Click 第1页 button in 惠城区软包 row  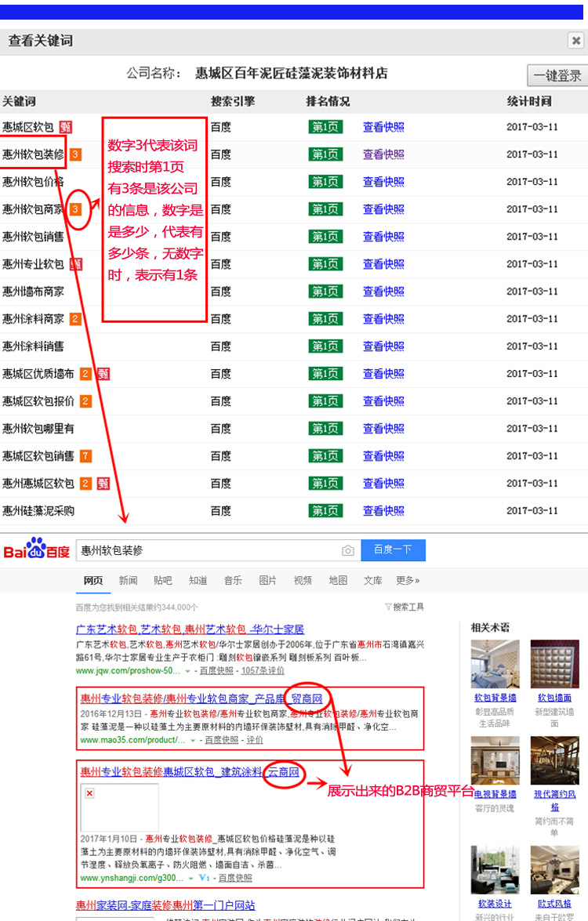click(x=325, y=127)
